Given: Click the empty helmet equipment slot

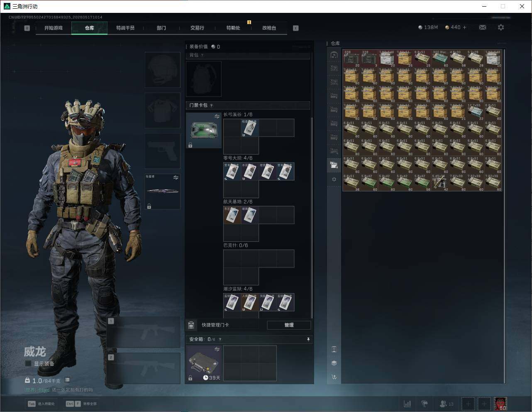Looking at the screenshot, I should point(163,70).
